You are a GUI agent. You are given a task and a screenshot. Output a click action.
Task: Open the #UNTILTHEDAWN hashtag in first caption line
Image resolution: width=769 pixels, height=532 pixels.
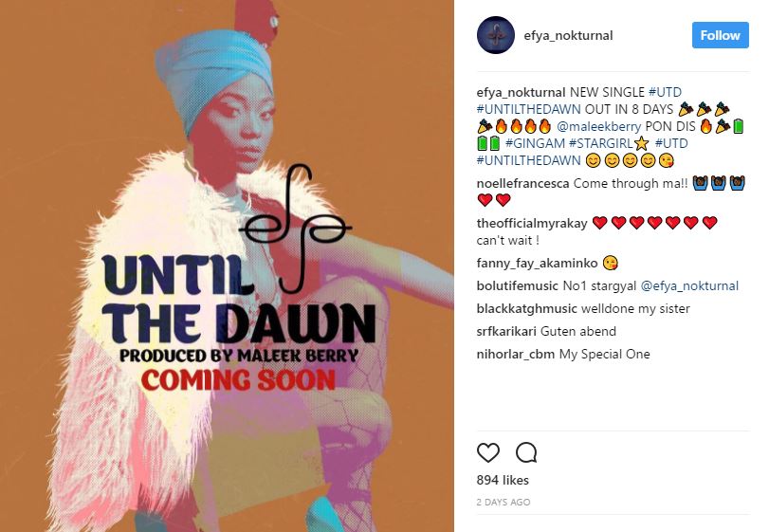[x=529, y=109]
